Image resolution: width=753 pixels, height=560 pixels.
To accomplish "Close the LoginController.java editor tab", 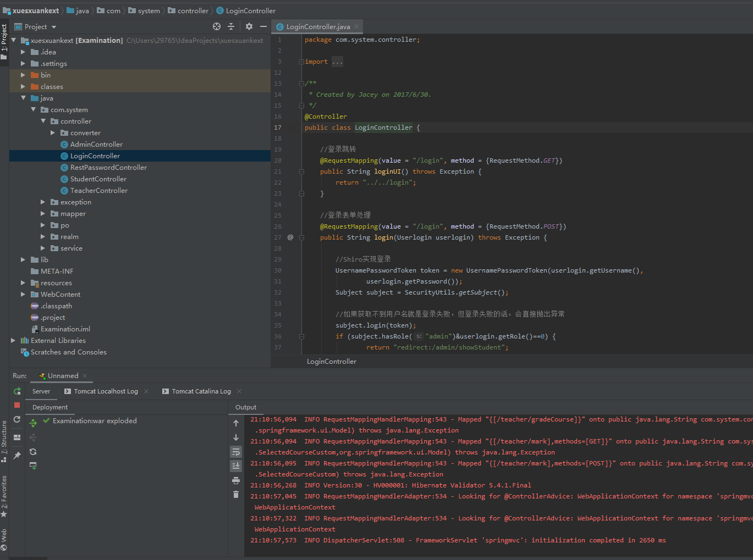I will tap(356, 26).
